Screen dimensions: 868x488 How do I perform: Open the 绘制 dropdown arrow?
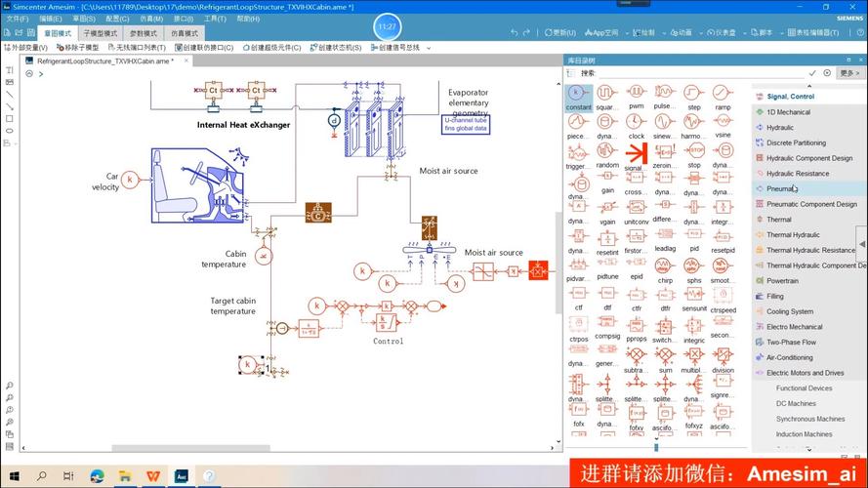point(664,33)
